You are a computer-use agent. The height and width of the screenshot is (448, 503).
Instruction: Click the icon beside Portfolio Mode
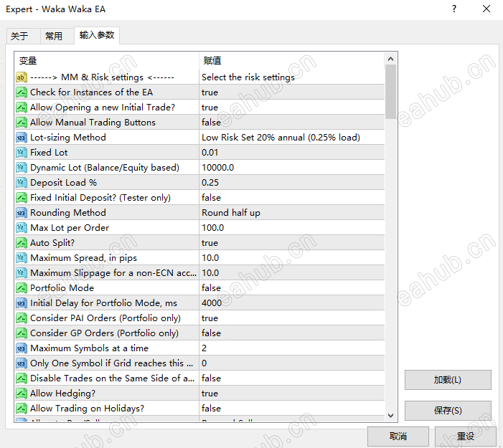tap(22, 288)
